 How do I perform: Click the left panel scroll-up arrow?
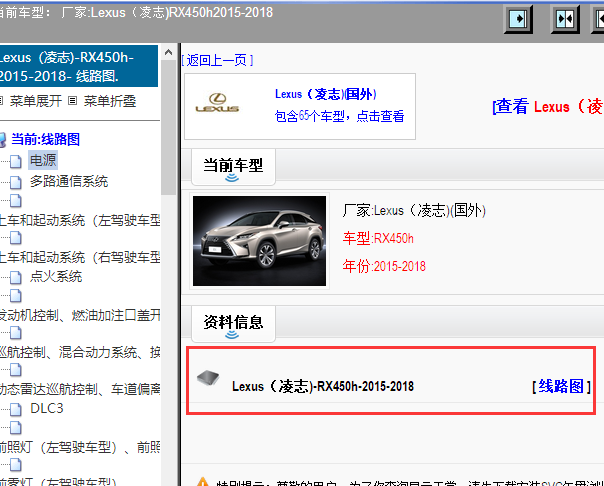(168, 52)
